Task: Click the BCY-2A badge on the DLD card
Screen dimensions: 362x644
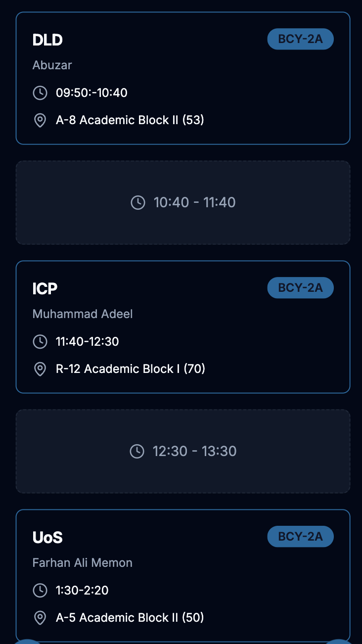Action: 300,39
